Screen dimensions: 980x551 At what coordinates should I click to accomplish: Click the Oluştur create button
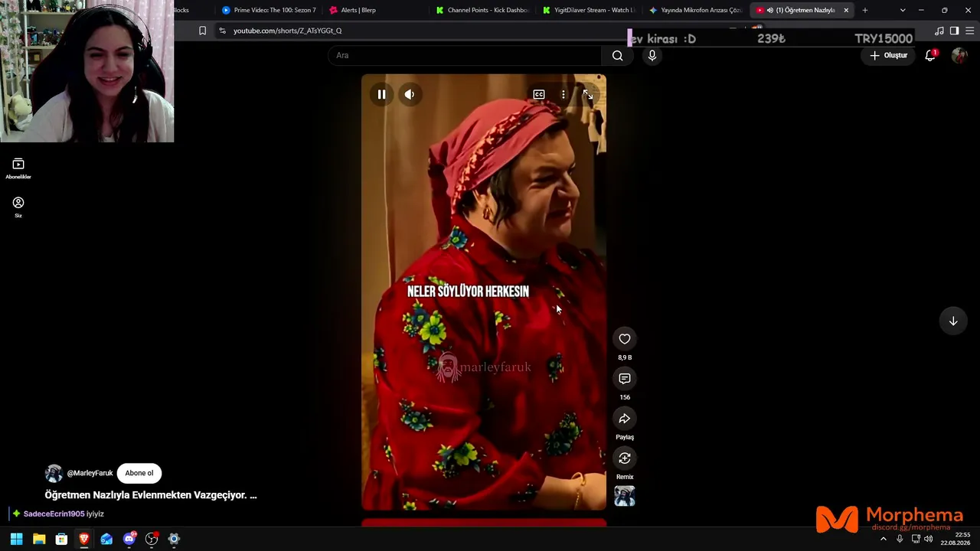coord(889,55)
